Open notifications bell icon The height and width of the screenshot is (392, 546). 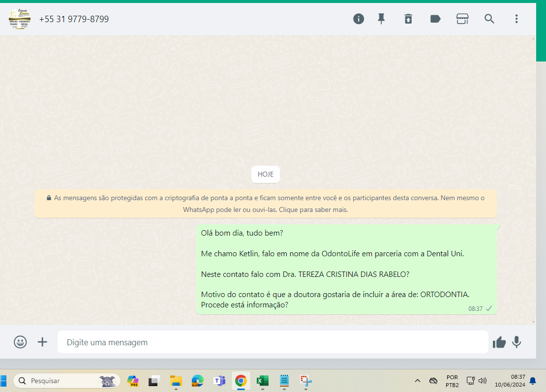(x=533, y=381)
